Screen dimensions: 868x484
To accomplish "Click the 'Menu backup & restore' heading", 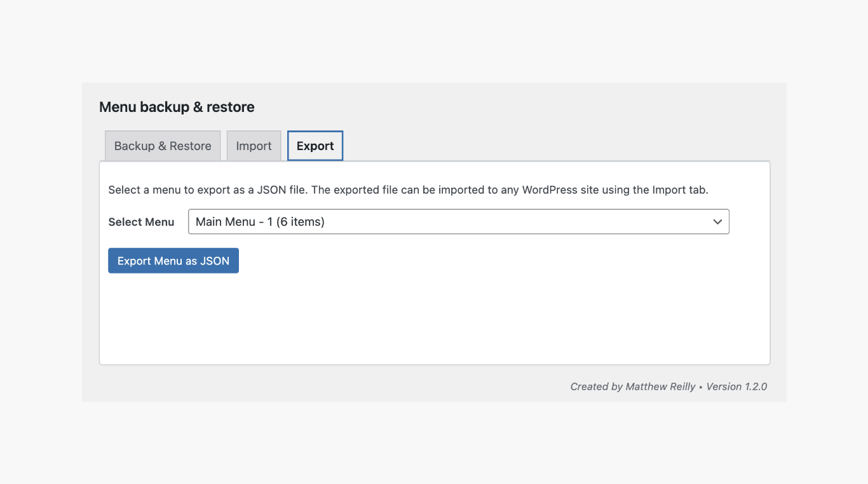I will click(x=177, y=107).
